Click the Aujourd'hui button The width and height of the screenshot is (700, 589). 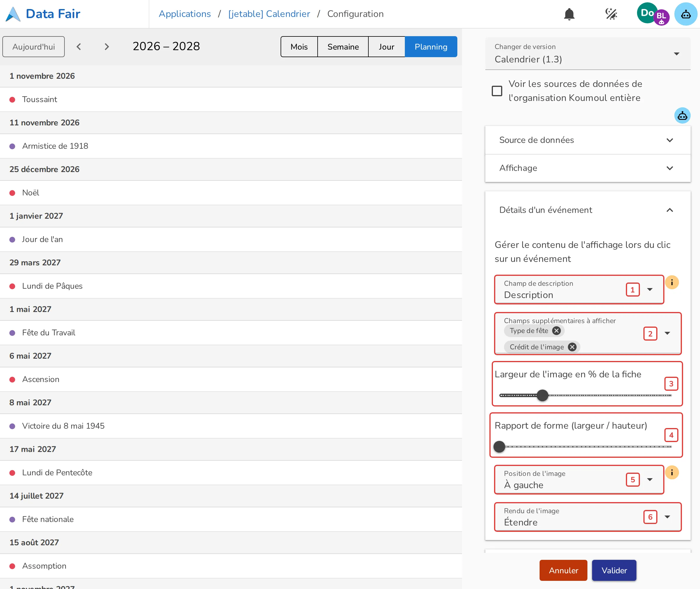(x=34, y=47)
